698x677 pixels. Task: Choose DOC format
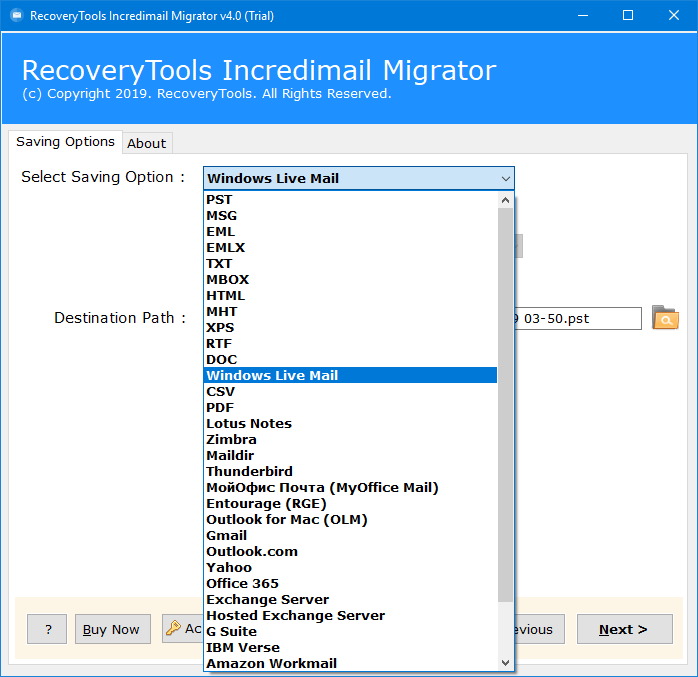pyautogui.click(x=350, y=360)
